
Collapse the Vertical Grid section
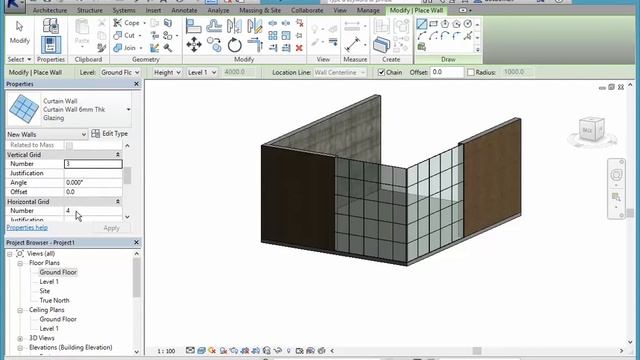[118, 155]
